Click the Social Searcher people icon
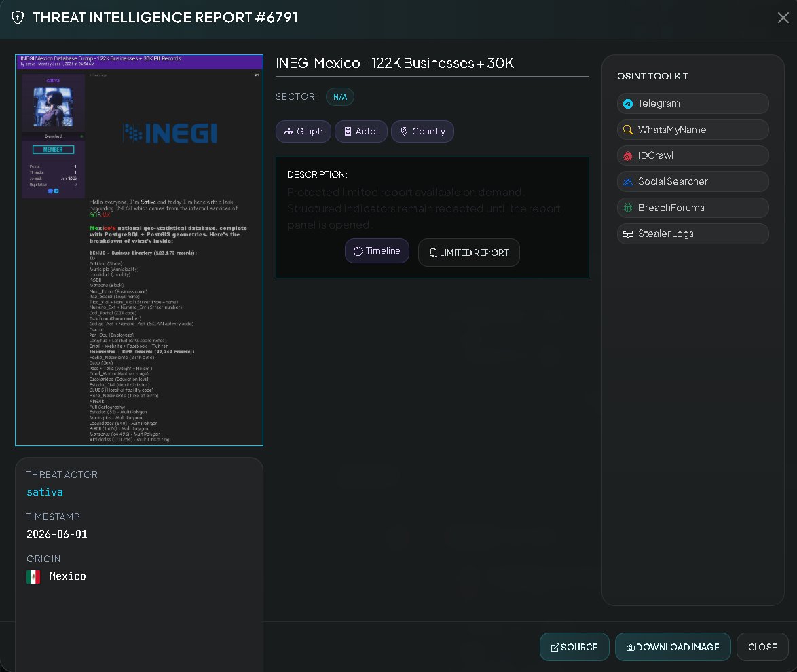 [x=628, y=181]
